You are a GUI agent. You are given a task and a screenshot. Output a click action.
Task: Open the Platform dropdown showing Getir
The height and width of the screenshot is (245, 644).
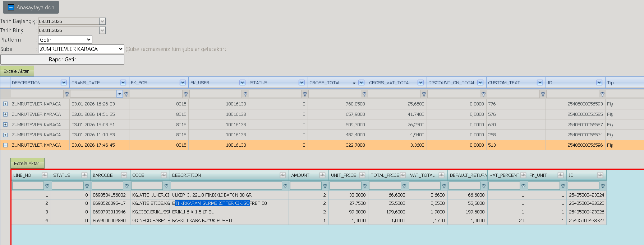(x=65, y=39)
